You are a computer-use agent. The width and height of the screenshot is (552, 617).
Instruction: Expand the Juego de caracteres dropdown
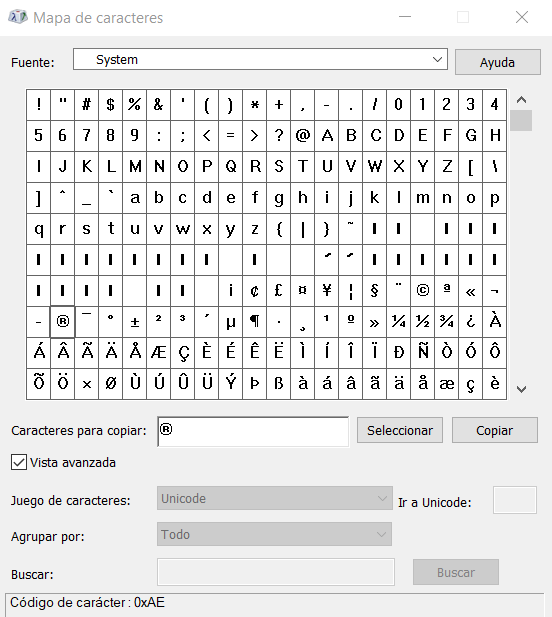point(275,498)
